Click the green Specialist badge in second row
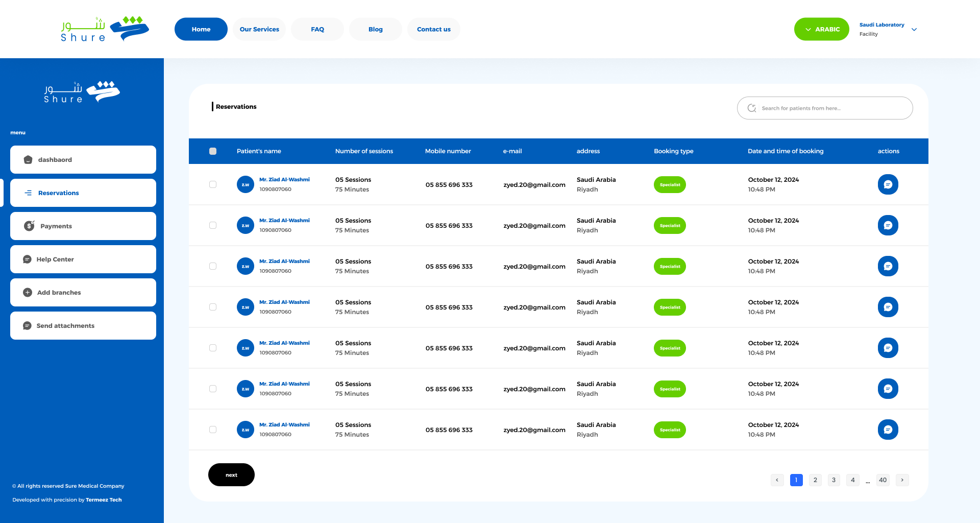 coord(670,225)
